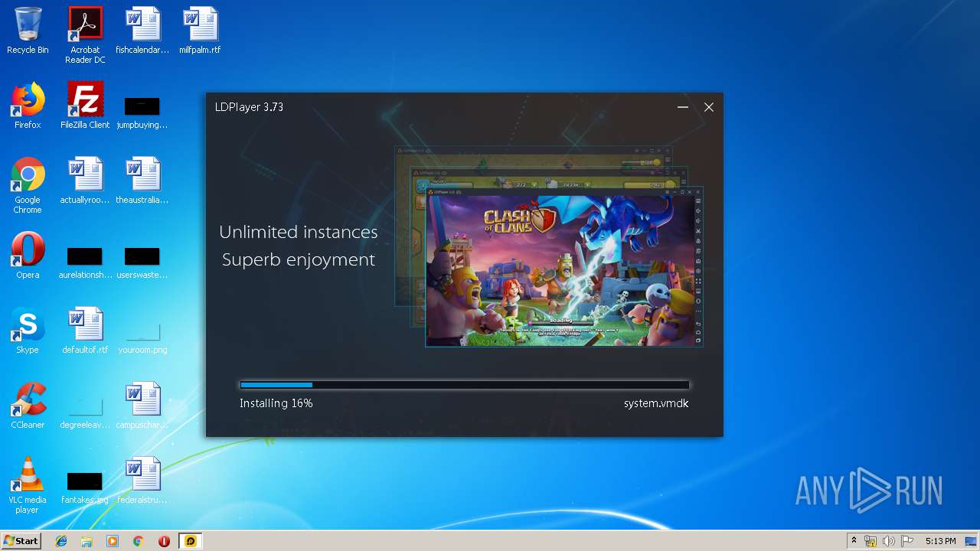Launch Acrobat Reader DC from the desktop

[x=85, y=35]
